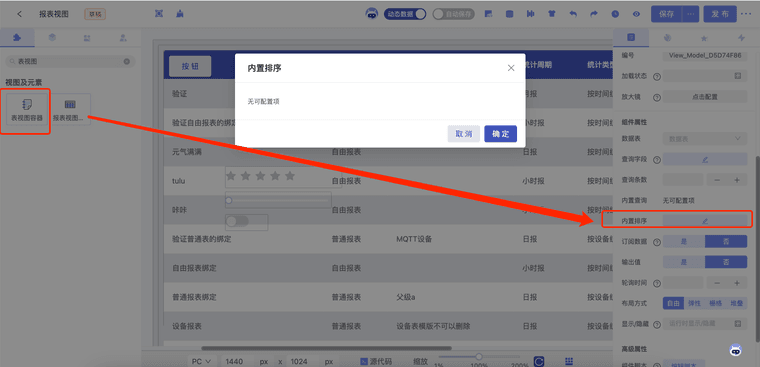
Task: Click the robot assistant icon in top toolbar
Action: pyautogui.click(x=372, y=14)
